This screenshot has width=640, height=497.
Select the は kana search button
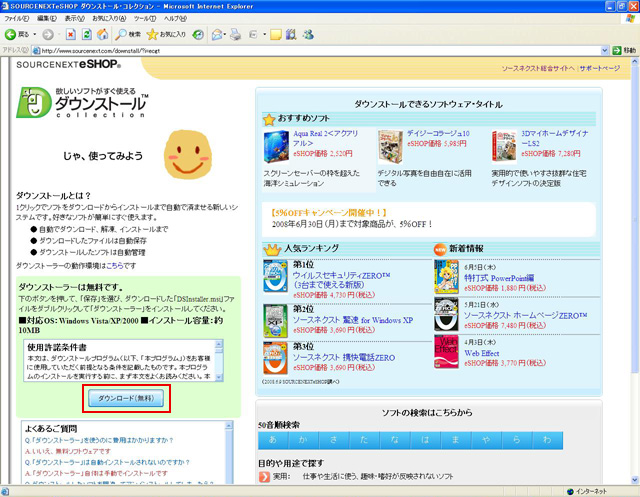[425, 440]
